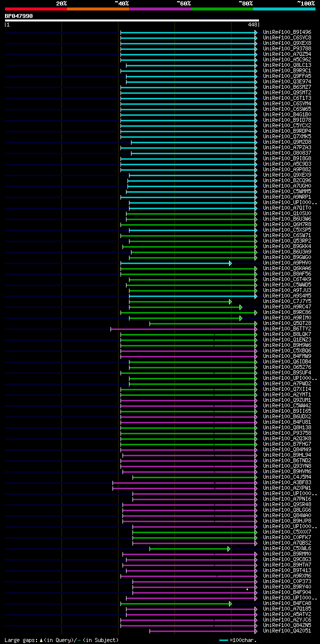320x644 pixels.
Task: Click the UniRef100_Q8LC13 label
Action: [287, 65]
